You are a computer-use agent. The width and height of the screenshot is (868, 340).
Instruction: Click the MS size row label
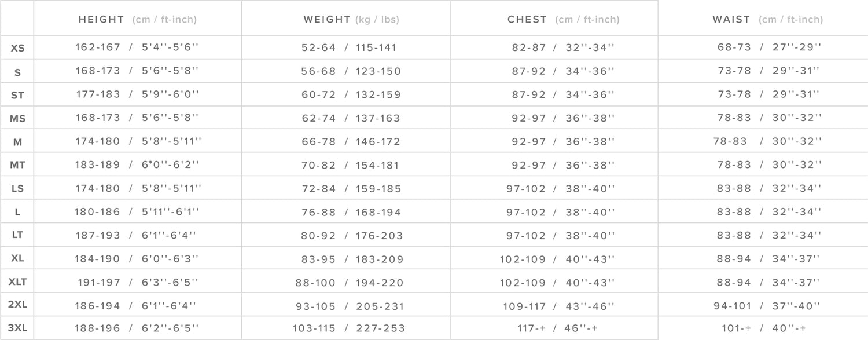(x=17, y=118)
